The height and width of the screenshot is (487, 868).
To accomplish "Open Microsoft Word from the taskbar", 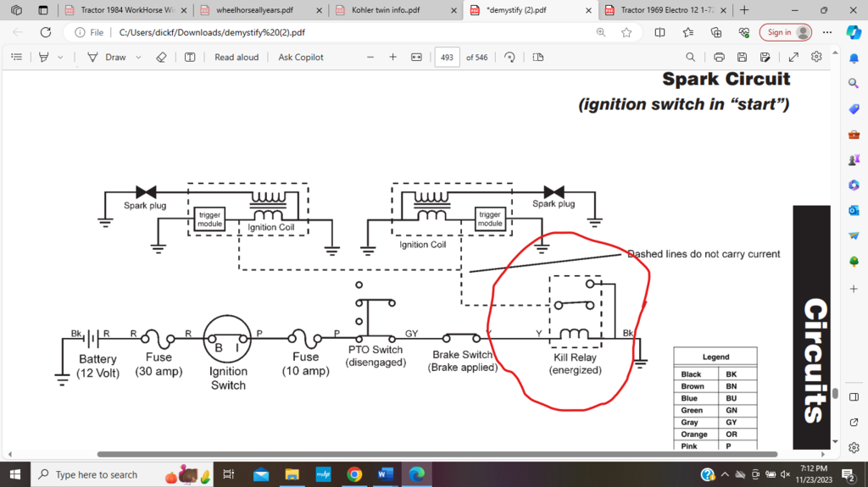I will click(385, 474).
